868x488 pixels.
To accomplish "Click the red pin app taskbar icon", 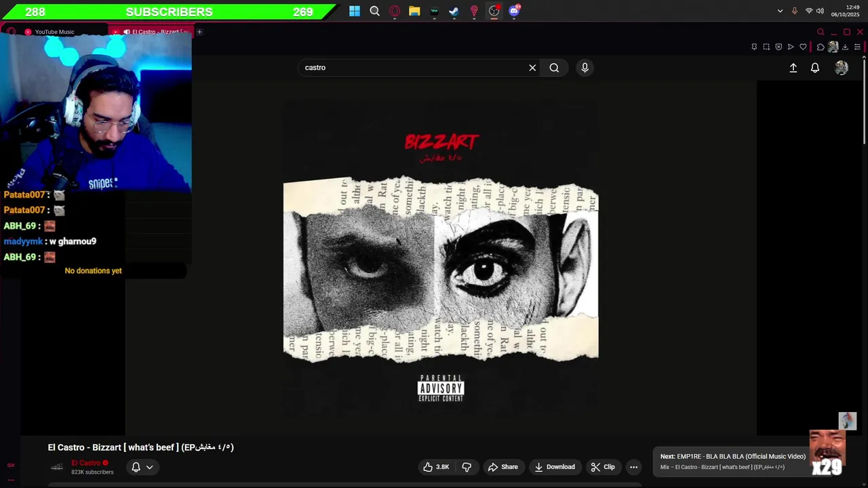I will (474, 11).
